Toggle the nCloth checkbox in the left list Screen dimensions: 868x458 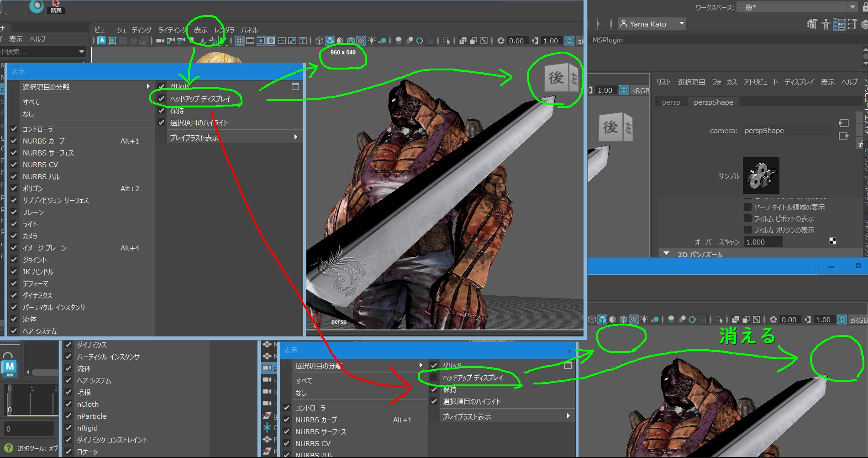point(68,404)
